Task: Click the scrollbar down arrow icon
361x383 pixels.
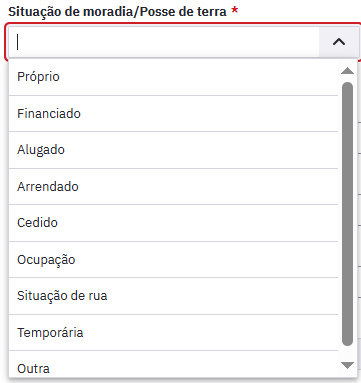Action: 347,365
